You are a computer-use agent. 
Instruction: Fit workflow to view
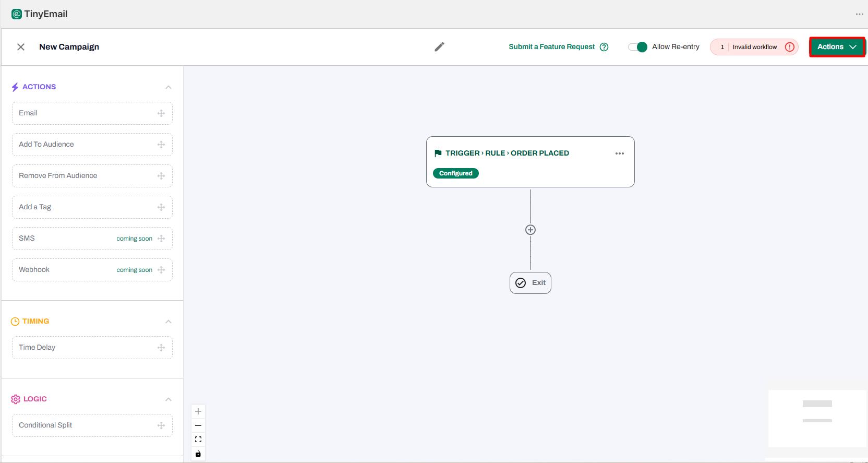(x=198, y=440)
